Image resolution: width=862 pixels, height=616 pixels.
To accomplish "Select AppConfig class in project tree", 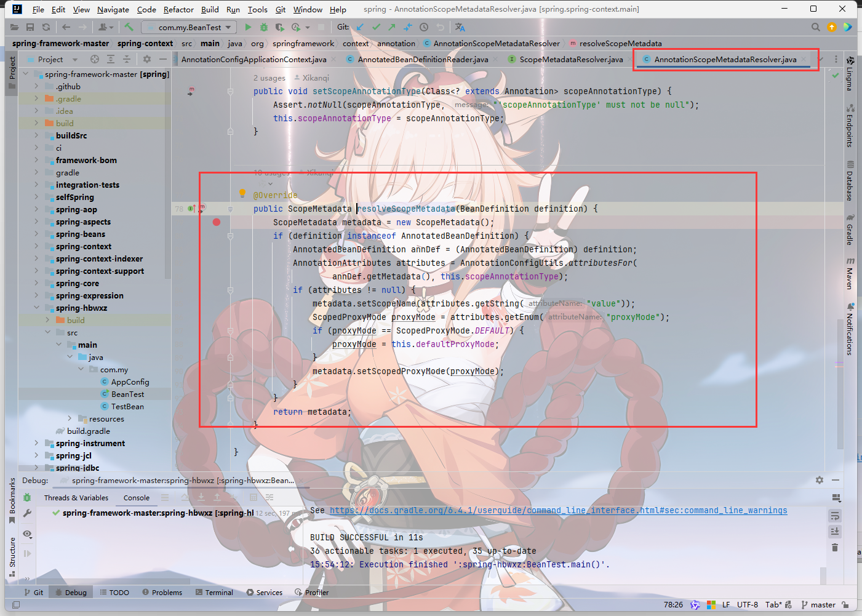I will (130, 382).
